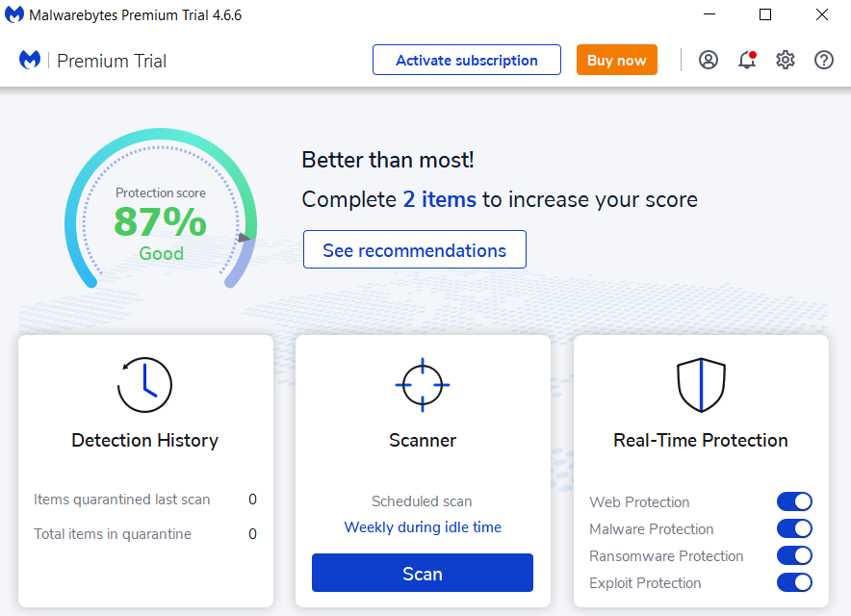Turn off the Malware Protection toggle
The width and height of the screenshot is (851, 616).
(794, 528)
